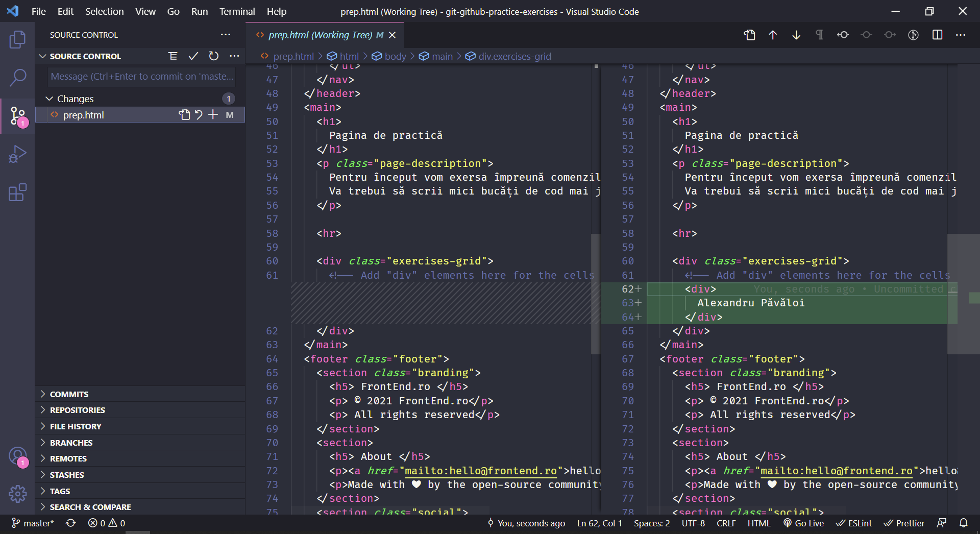Click master branch in status bar
The image size is (980, 534).
[x=33, y=523]
